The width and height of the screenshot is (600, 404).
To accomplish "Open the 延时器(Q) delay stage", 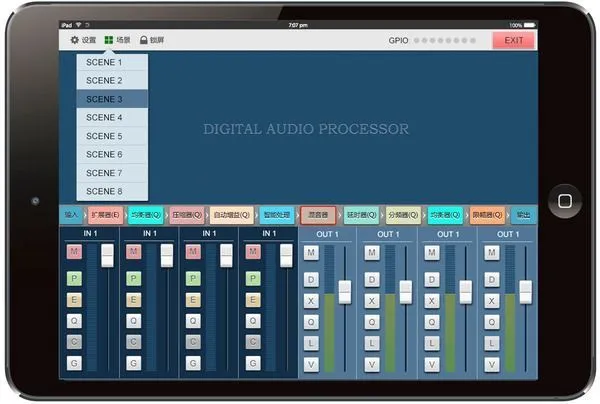I will (361, 215).
